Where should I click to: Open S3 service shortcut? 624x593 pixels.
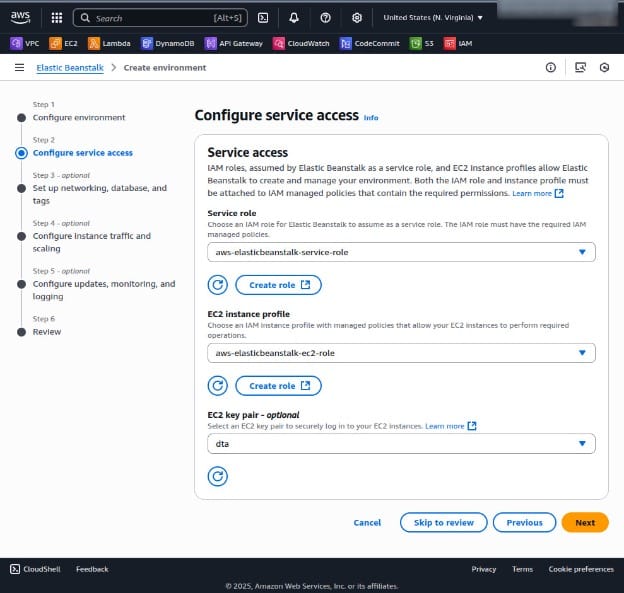pyautogui.click(x=422, y=43)
